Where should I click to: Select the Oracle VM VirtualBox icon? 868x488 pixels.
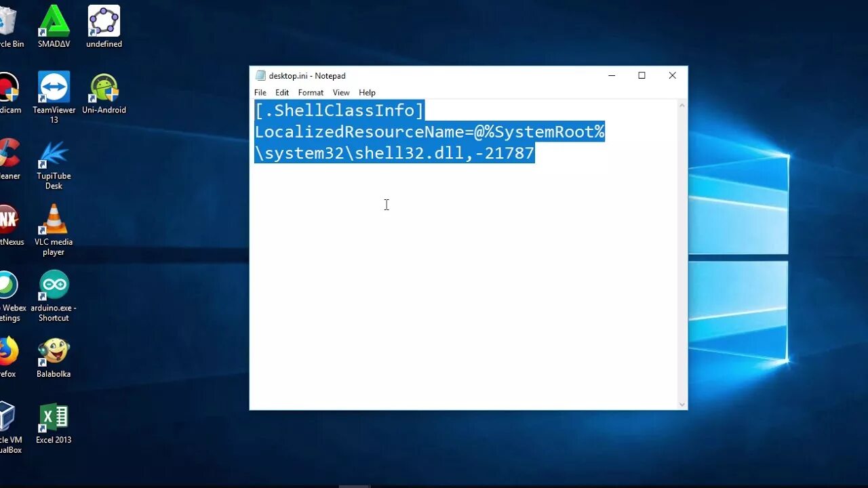pyautogui.click(x=9, y=428)
